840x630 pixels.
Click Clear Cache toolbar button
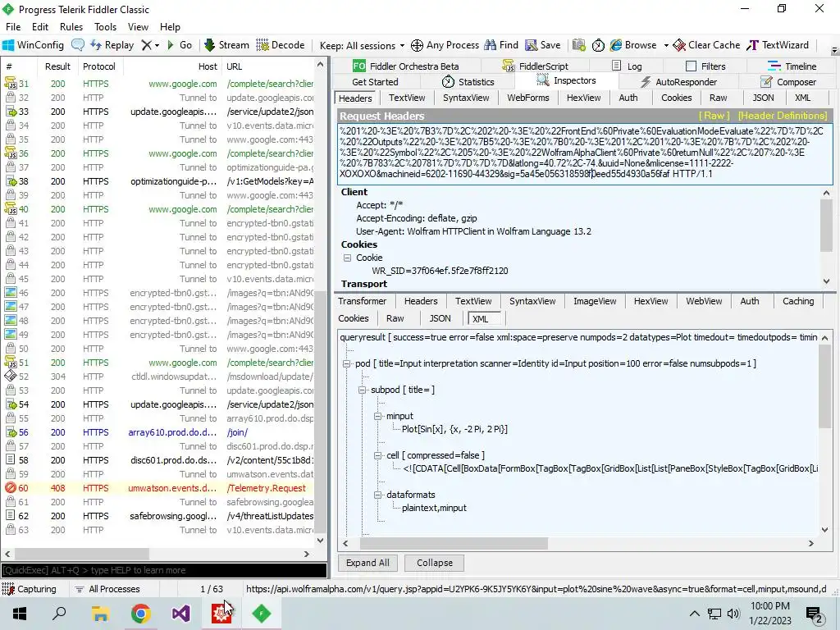coord(706,45)
